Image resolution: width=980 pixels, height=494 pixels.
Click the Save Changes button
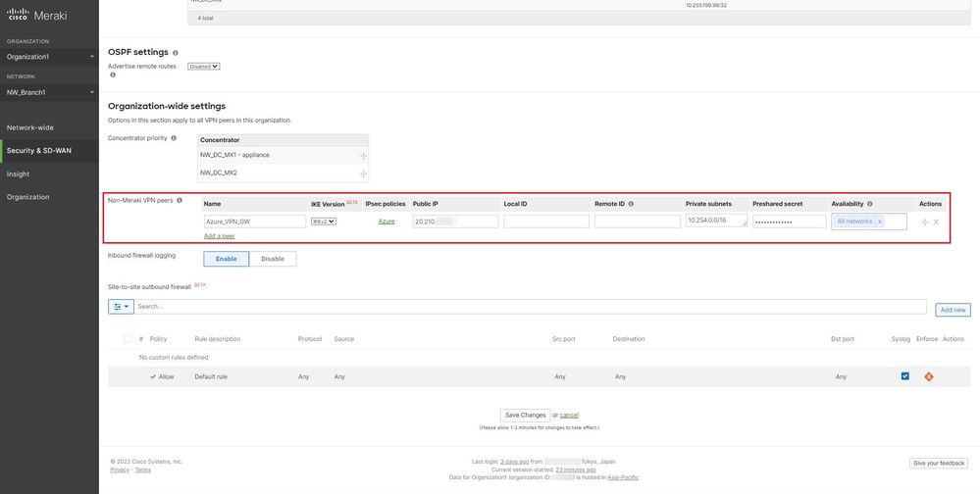[525, 415]
